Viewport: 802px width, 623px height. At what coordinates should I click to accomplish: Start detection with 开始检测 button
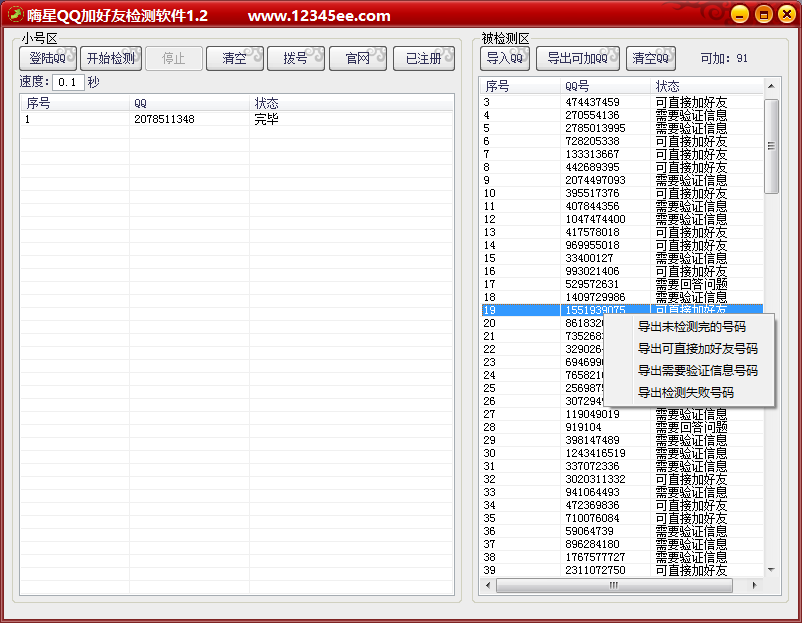point(111,58)
